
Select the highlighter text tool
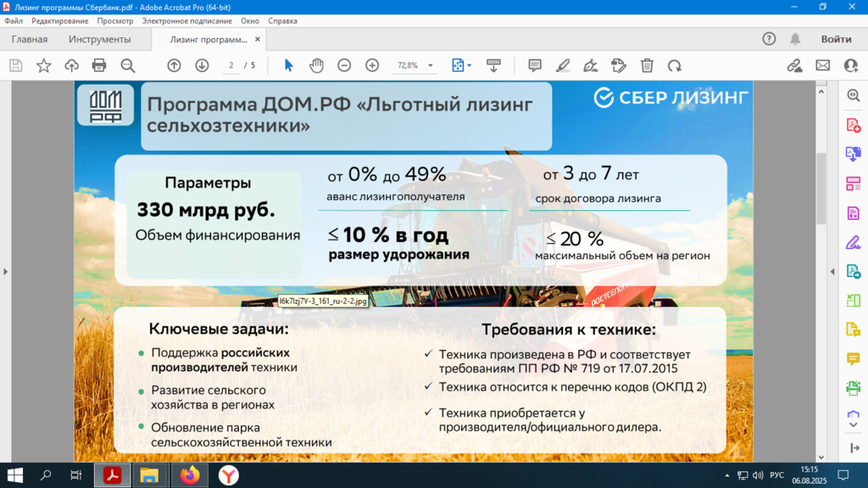[x=563, y=65]
